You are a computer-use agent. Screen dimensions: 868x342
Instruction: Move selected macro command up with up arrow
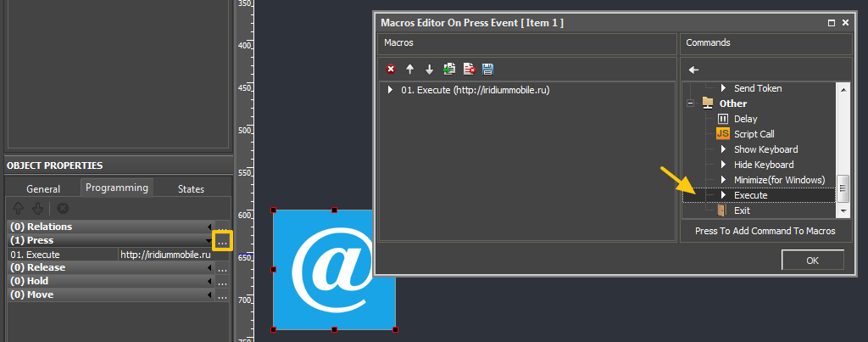[409, 69]
